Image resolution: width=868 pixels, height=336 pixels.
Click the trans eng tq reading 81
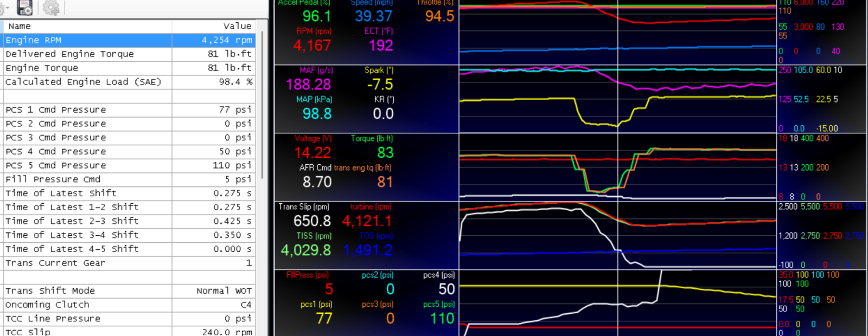385,182
